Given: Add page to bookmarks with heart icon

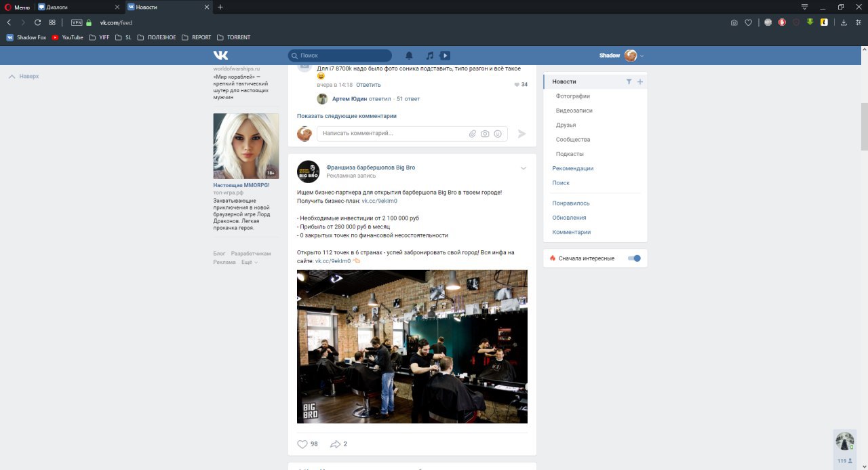Looking at the screenshot, I should pos(749,22).
